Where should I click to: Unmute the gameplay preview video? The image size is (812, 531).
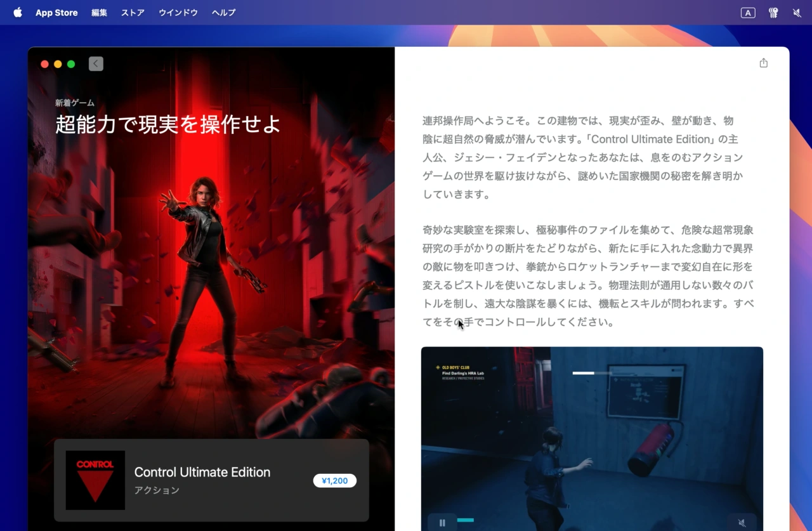click(742, 523)
